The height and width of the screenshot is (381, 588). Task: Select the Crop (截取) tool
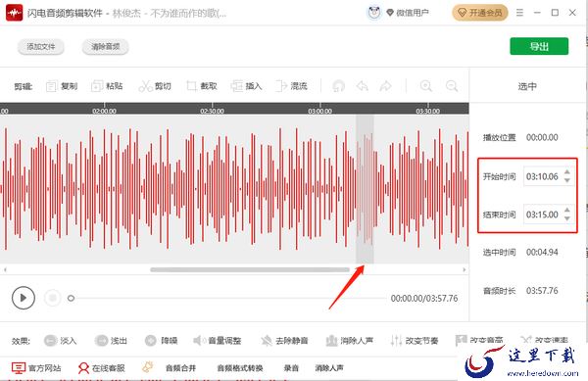pos(202,86)
